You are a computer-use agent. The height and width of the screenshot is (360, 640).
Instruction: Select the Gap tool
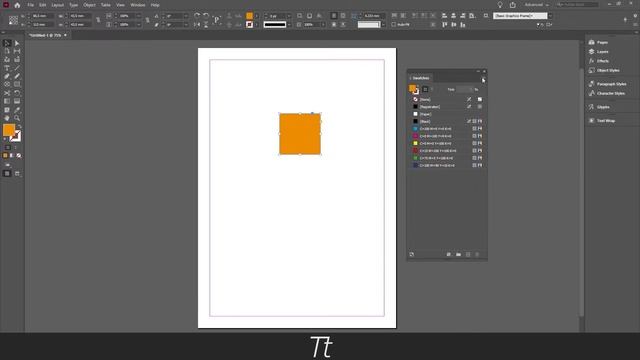click(17, 51)
